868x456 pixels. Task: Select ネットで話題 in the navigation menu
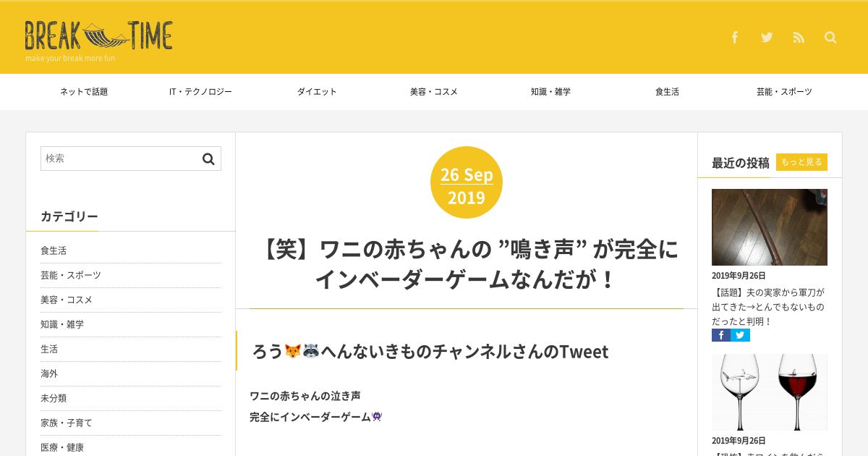[84, 92]
